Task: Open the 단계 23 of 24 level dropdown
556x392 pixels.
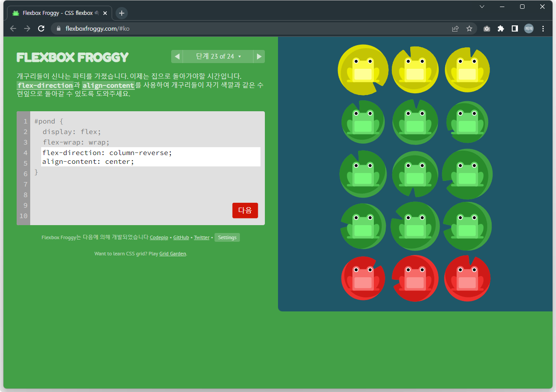Action: 218,57
